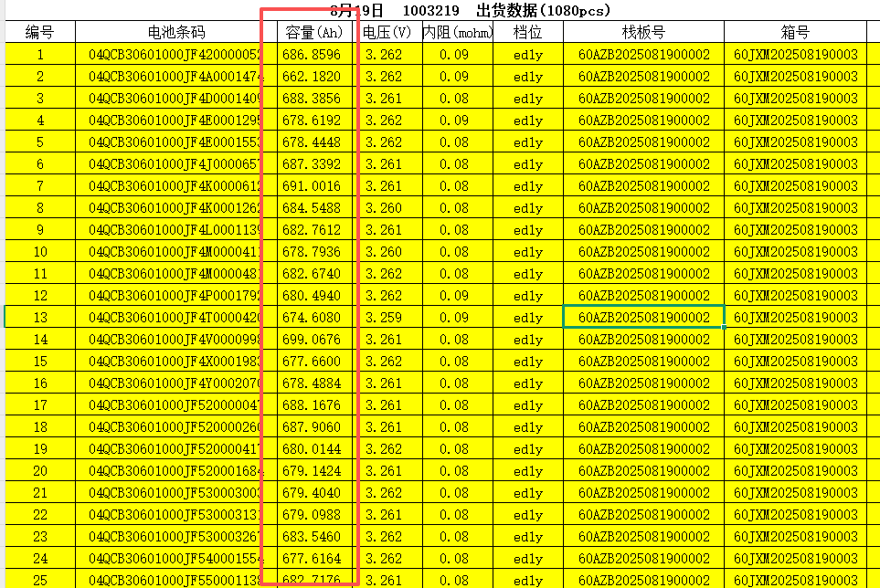880x588 pixels.
Task: Click barcode starting 04QCB30601000JF4T000042
Action: point(176,317)
